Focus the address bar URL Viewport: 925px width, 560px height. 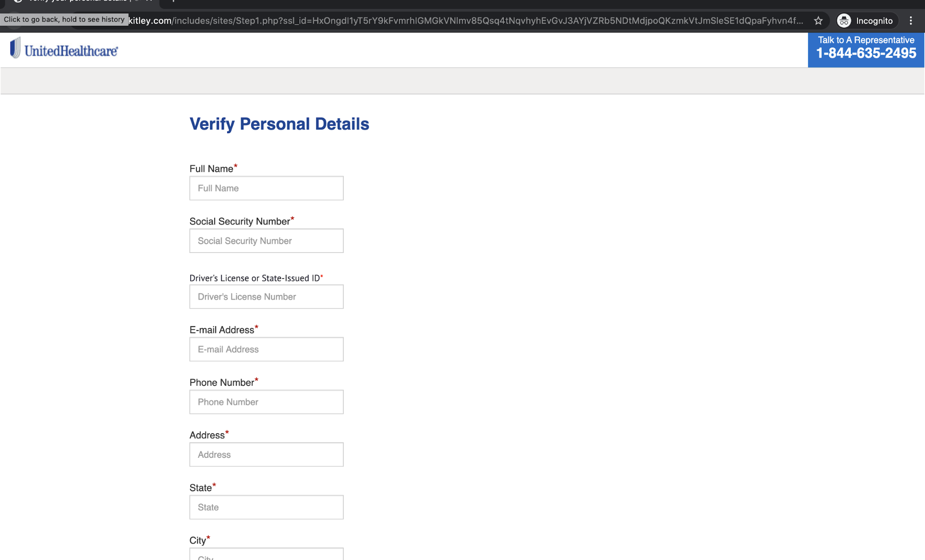(x=463, y=21)
